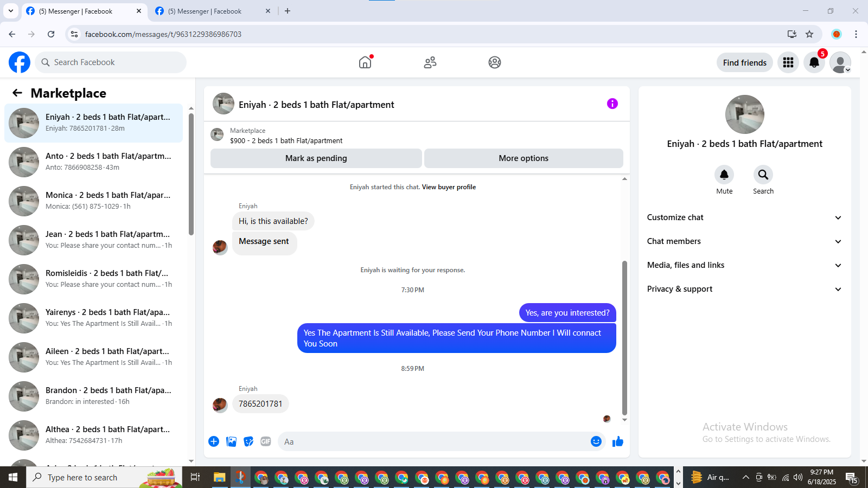This screenshot has height=488, width=868.
Task: Open the Facebook home logo
Action: coord(20,62)
